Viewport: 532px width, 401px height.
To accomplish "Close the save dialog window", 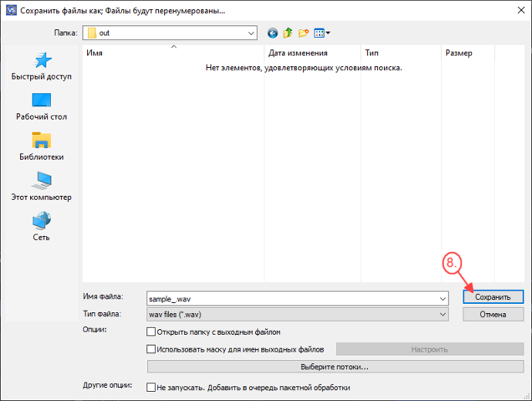I will (x=521, y=10).
